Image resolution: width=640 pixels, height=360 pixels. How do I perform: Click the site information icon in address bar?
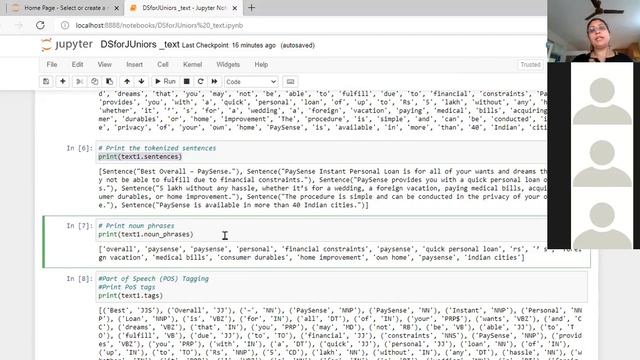coord(65,25)
